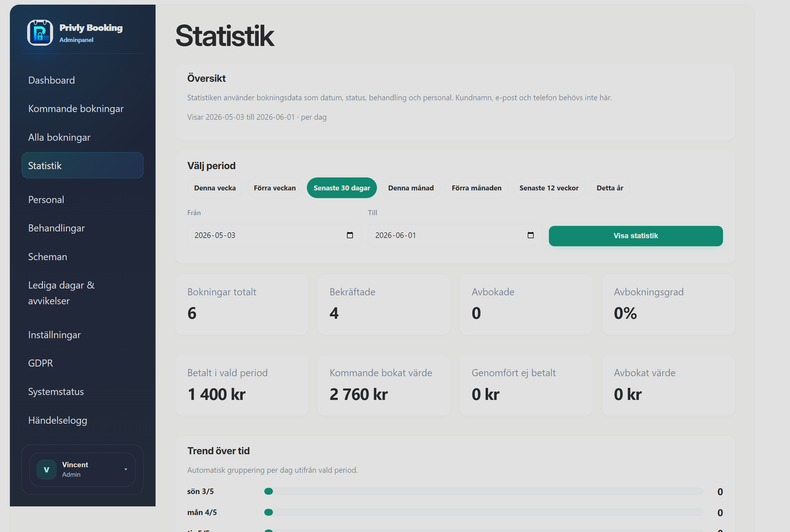The width and height of the screenshot is (790, 532).
Task: Click the sön 3/5 trend bar
Action: (484, 491)
